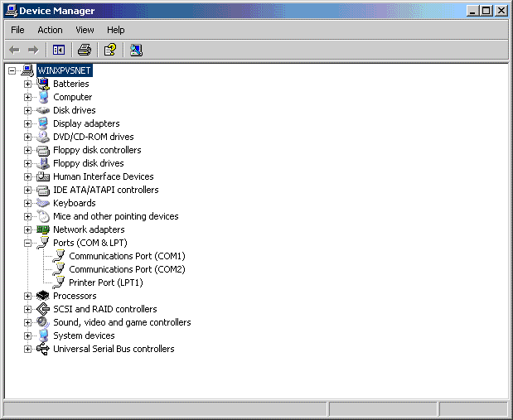
Task: Click the Back arrow toolbar icon
Action: click(14, 50)
